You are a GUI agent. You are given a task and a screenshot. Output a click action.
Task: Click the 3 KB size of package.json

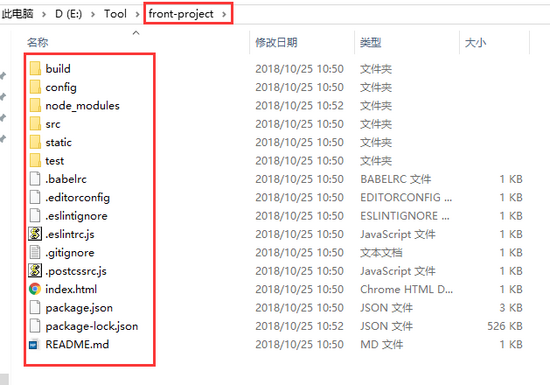click(x=511, y=308)
